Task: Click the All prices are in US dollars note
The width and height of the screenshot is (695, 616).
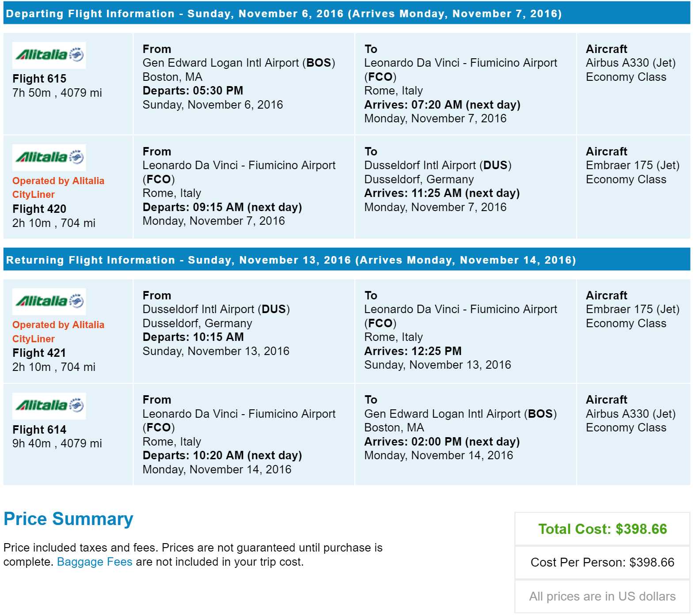Action: pos(602,596)
